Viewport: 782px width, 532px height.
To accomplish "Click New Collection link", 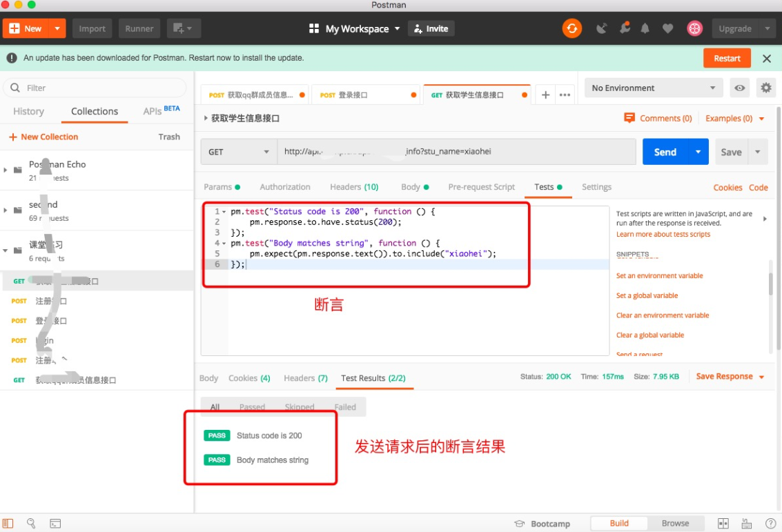I will pos(44,137).
